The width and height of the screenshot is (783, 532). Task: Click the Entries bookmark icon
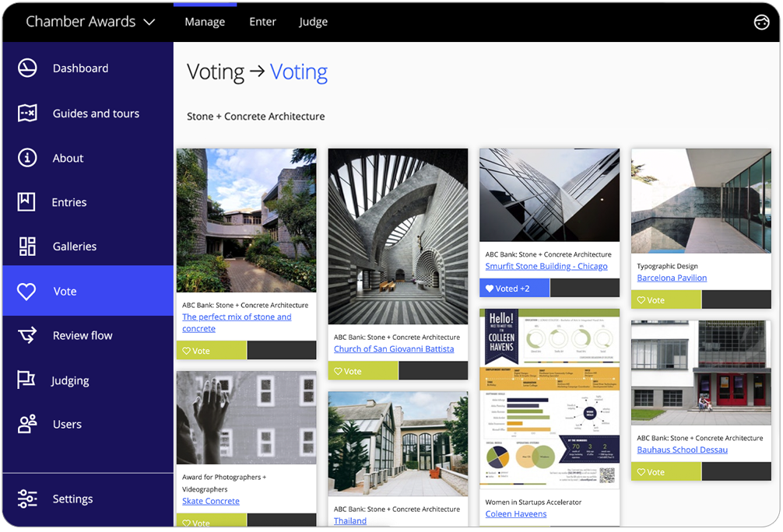(26, 201)
